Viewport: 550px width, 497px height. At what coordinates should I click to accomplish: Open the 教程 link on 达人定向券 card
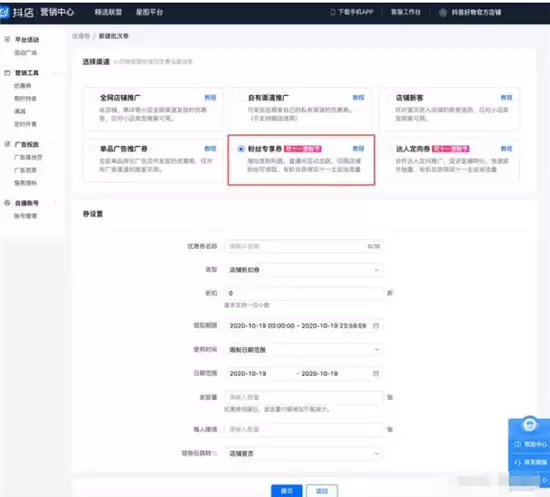[x=507, y=149]
